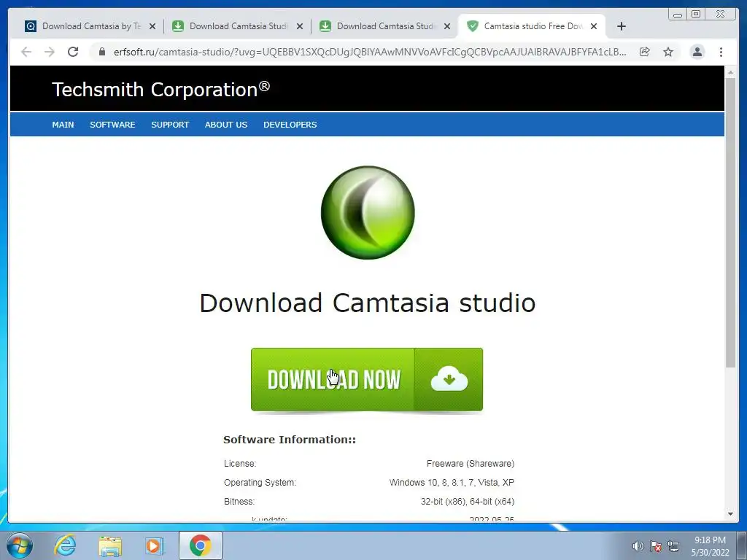Open the MAIN navigation item
The width and height of the screenshot is (747, 560).
coord(63,125)
